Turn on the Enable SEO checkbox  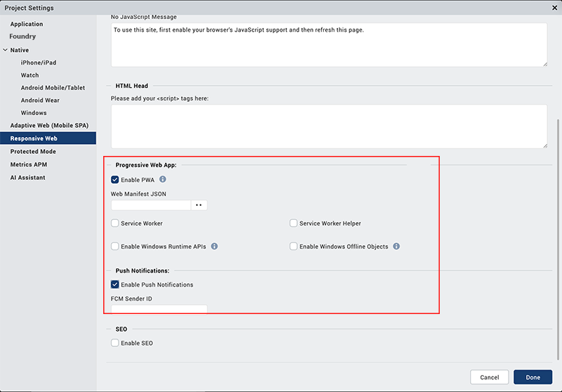click(115, 343)
